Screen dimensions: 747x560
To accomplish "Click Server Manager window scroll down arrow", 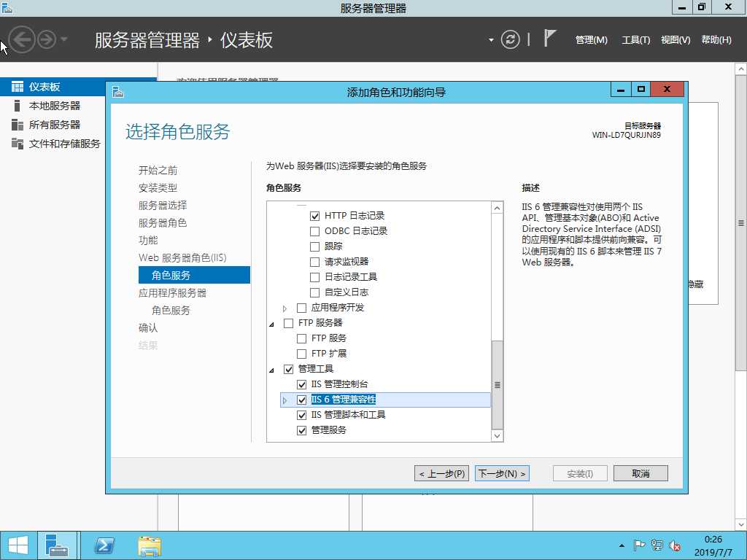I will point(741,525).
